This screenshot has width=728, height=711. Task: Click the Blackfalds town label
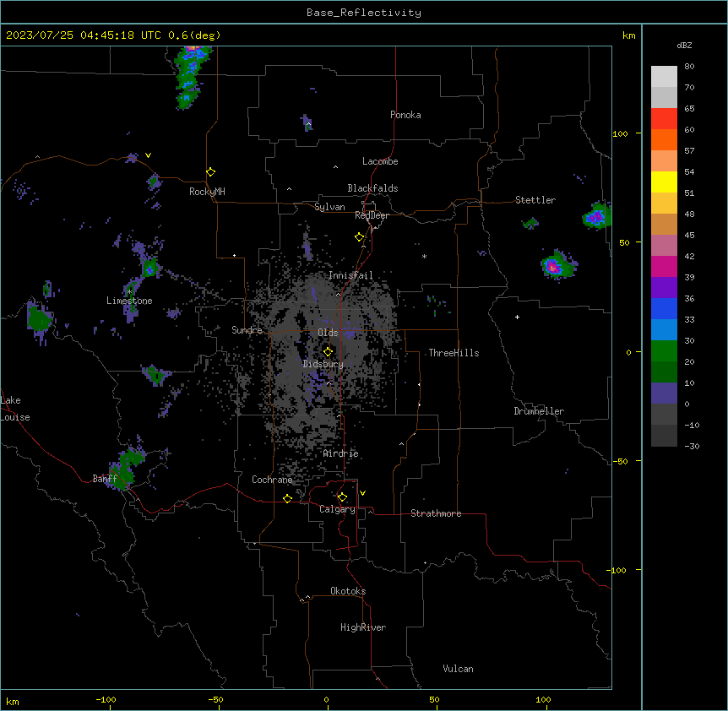point(372,188)
